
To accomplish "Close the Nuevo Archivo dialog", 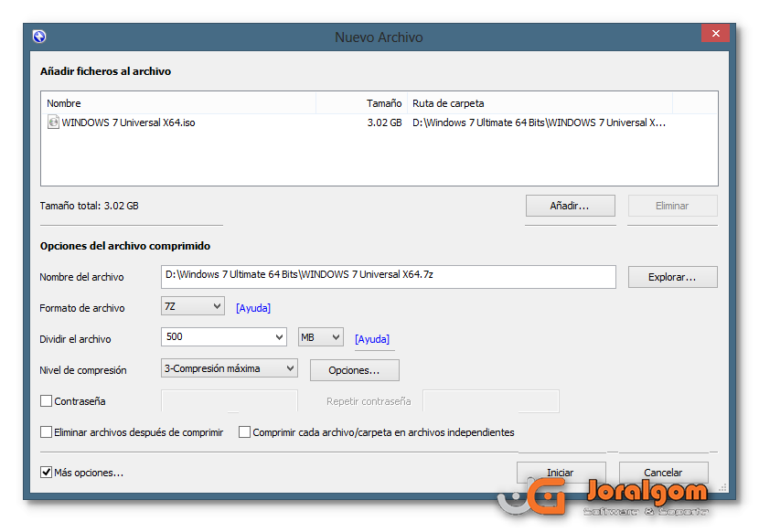I will 715,34.
